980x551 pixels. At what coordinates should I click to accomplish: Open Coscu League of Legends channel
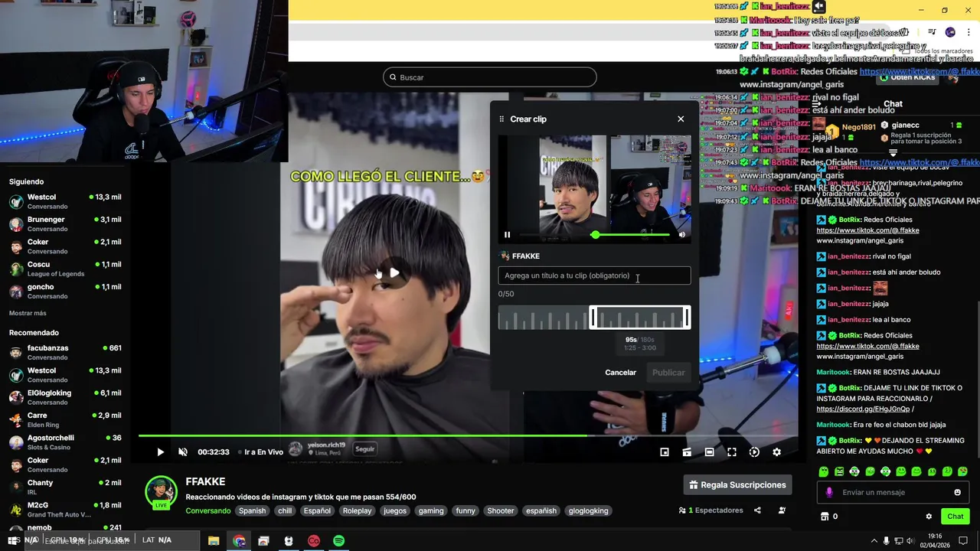[x=65, y=269]
